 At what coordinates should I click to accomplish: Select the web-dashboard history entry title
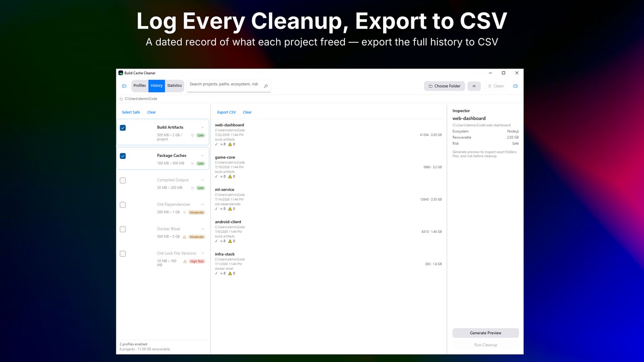point(229,125)
